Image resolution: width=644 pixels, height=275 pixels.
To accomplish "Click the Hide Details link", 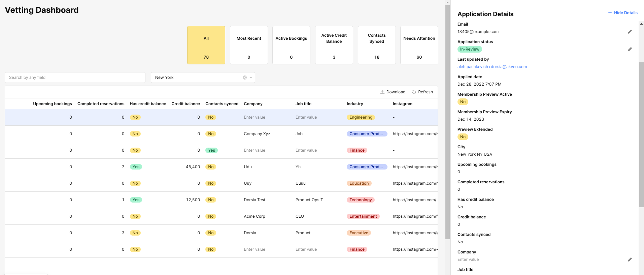I will click(625, 13).
